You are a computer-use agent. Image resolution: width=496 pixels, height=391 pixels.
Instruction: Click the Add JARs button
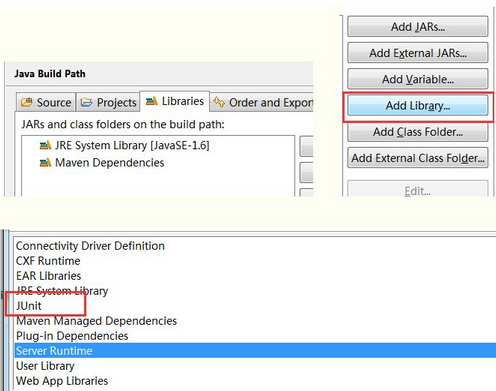[418, 26]
